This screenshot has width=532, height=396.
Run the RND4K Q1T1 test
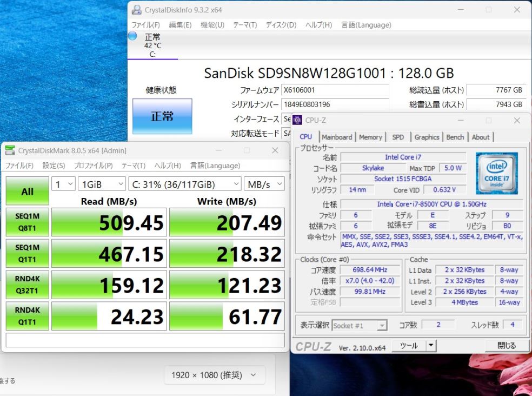coord(27,316)
